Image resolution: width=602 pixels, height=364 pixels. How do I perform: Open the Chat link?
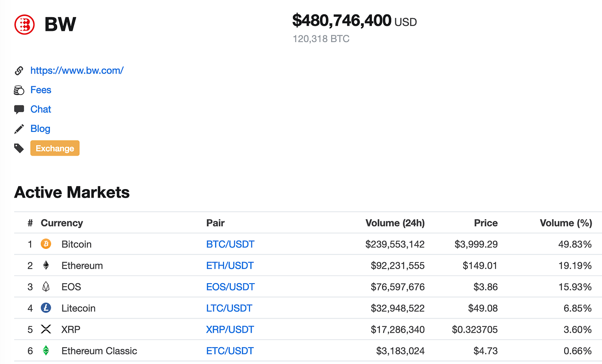[x=41, y=109]
